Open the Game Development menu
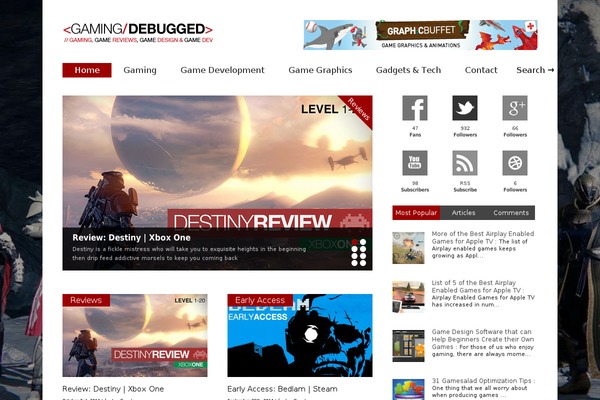The width and height of the screenshot is (600, 400). tap(222, 70)
